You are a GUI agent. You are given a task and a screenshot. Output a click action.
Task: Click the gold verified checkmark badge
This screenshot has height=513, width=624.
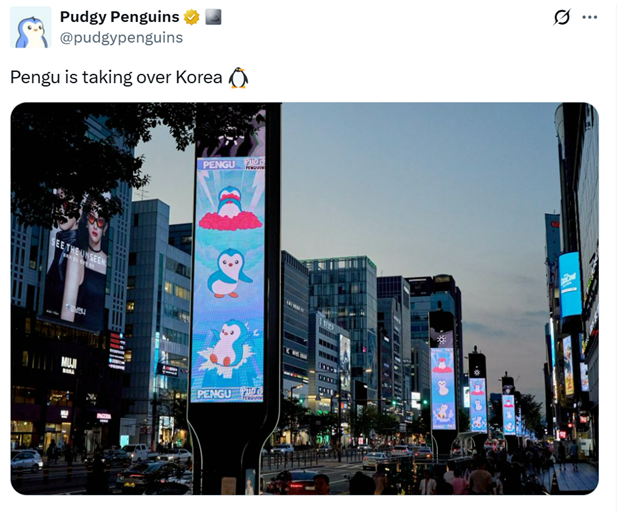coord(192,17)
